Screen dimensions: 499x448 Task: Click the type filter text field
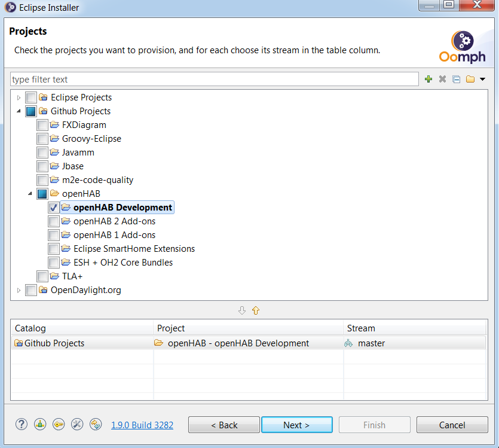point(214,80)
